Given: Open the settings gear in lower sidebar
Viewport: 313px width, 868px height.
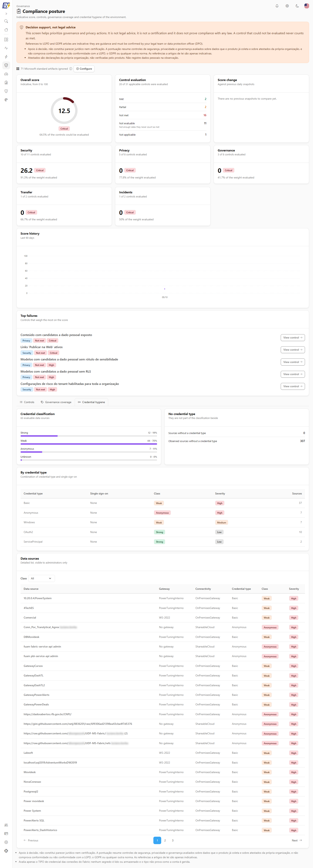Looking at the screenshot, I should coord(6,842).
